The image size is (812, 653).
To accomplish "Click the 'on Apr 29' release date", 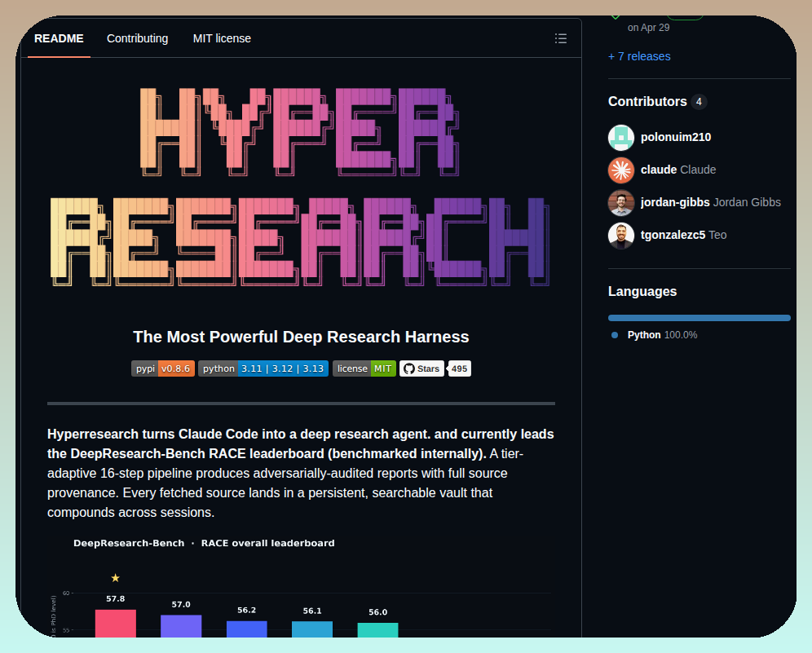I will pos(648,28).
